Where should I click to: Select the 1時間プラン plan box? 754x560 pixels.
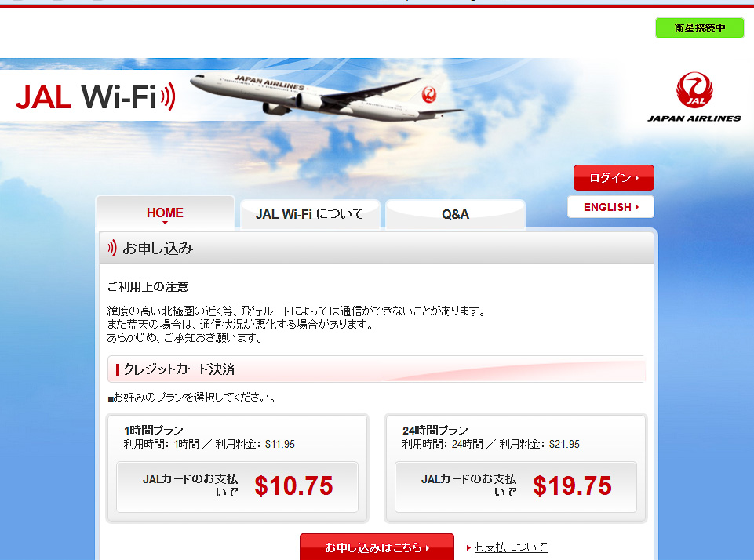click(x=237, y=468)
